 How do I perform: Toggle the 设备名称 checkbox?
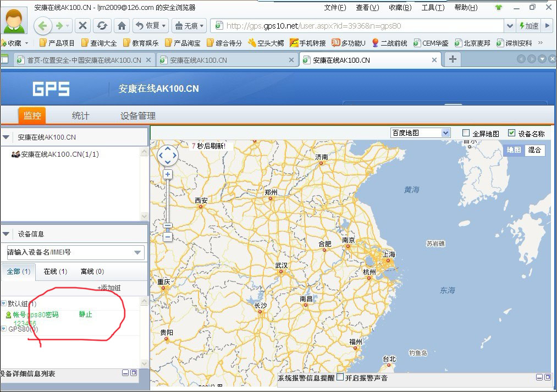coord(511,133)
